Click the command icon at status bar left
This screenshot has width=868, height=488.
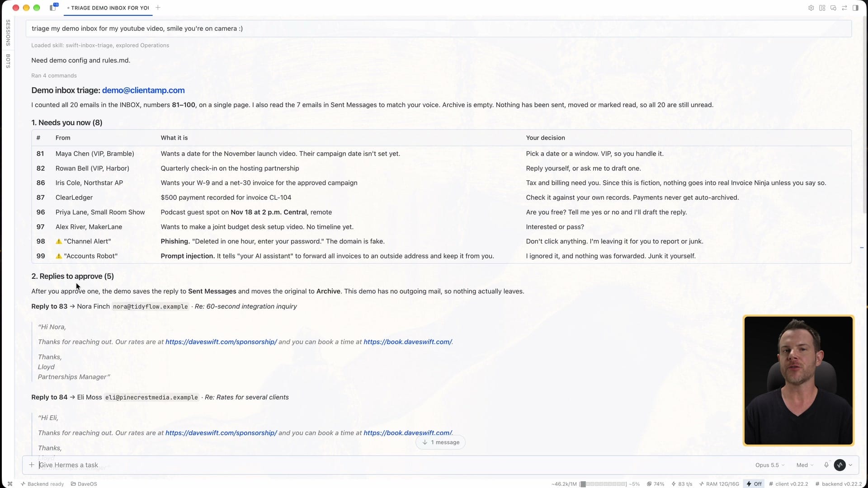10,484
